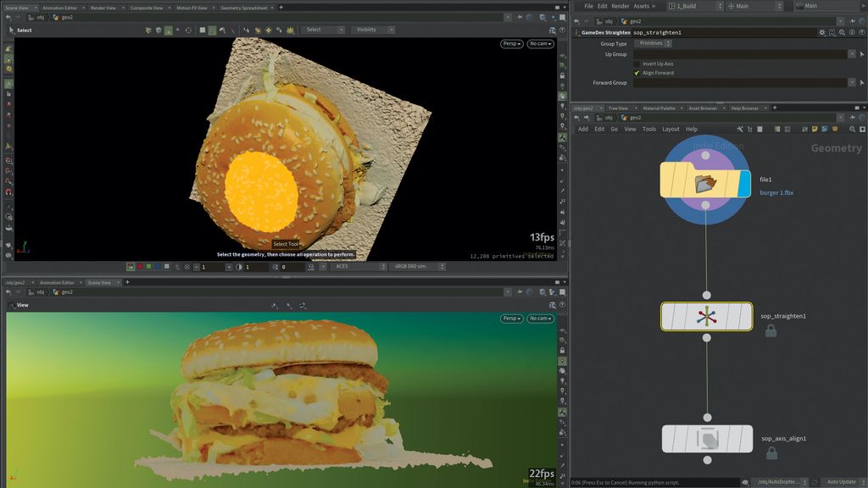This screenshot has height=488, width=868.
Task: Open the Persp view dropdown in upper viewport
Action: pyautogui.click(x=511, y=43)
